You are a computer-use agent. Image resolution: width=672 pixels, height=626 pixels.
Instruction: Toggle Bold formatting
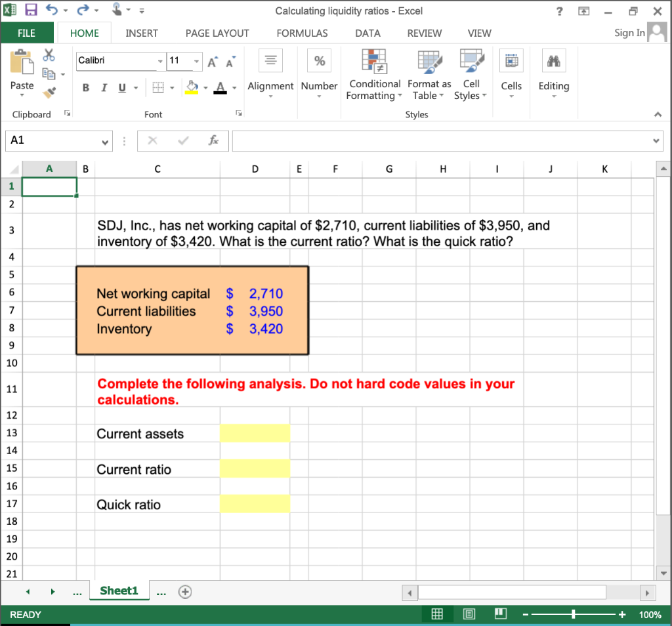(86, 88)
